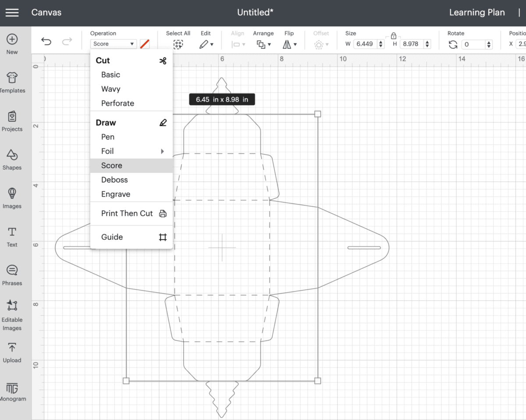Open the Flip dropdown
The width and height of the screenshot is (526, 420).
pos(289,44)
